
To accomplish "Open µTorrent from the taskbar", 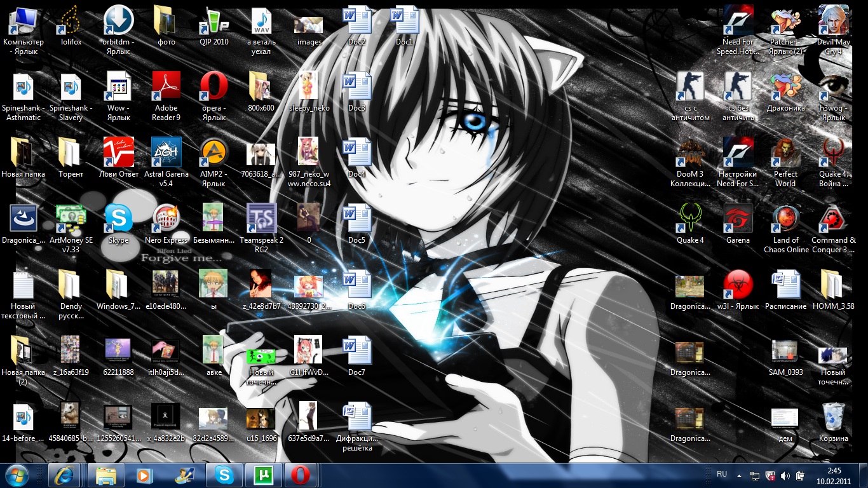I will pyautogui.click(x=263, y=475).
